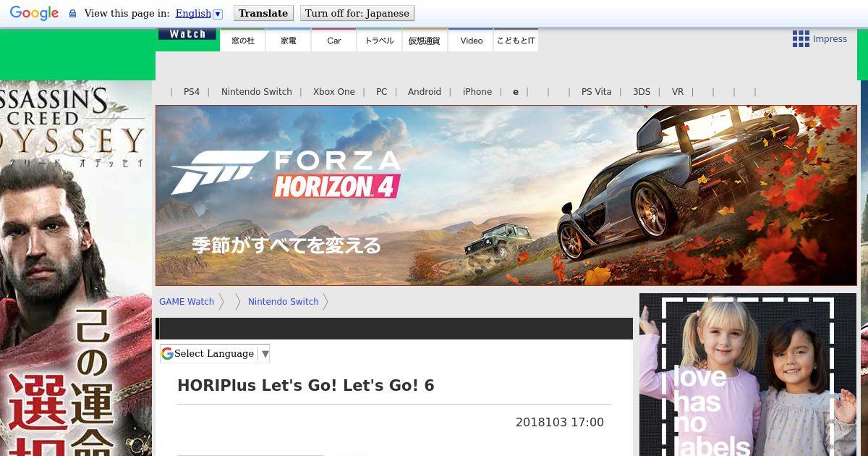
Task: Open the 家電 tab
Action: (x=289, y=41)
